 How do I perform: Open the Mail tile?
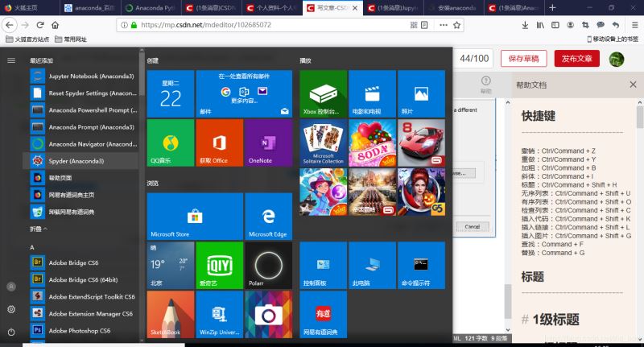pyautogui.click(x=244, y=94)
